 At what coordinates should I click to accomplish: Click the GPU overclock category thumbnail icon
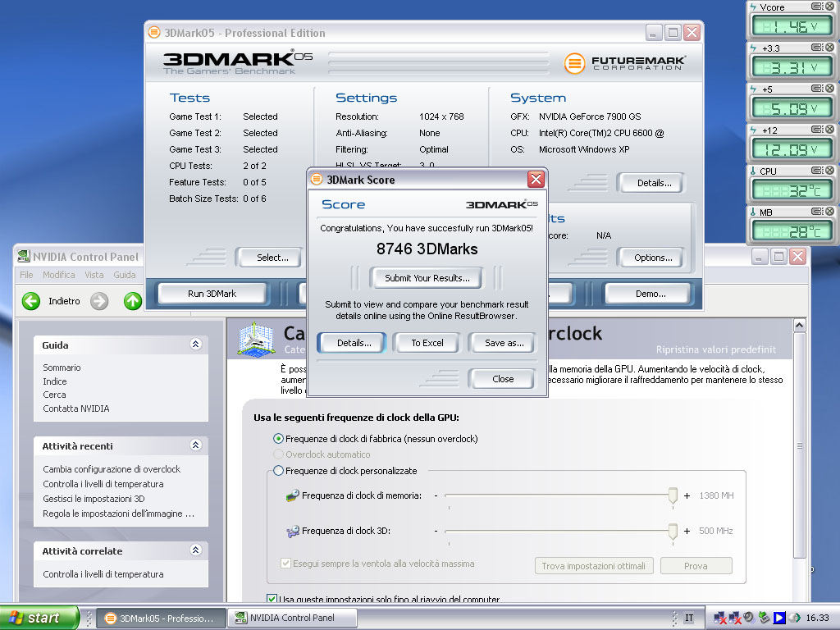pos(257,339)
